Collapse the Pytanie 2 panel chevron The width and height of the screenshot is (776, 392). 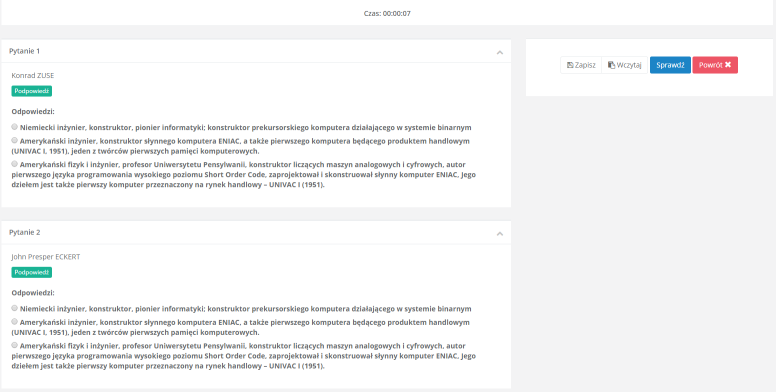click(500, 233)
